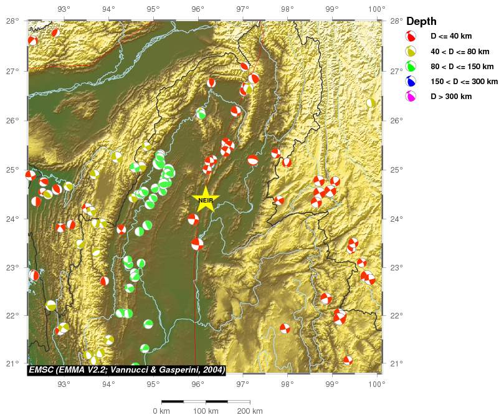Select the isolated yellow beachball at right map edge

click(371, 103)
